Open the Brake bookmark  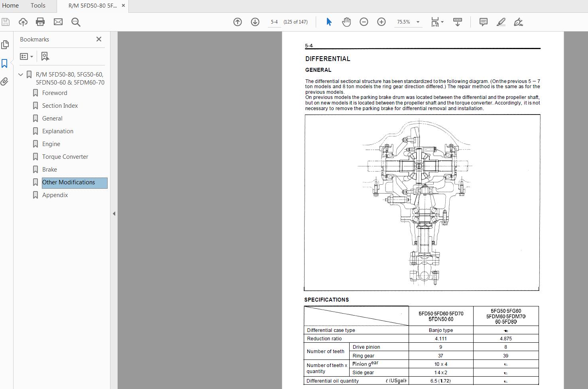pos(49,170)
